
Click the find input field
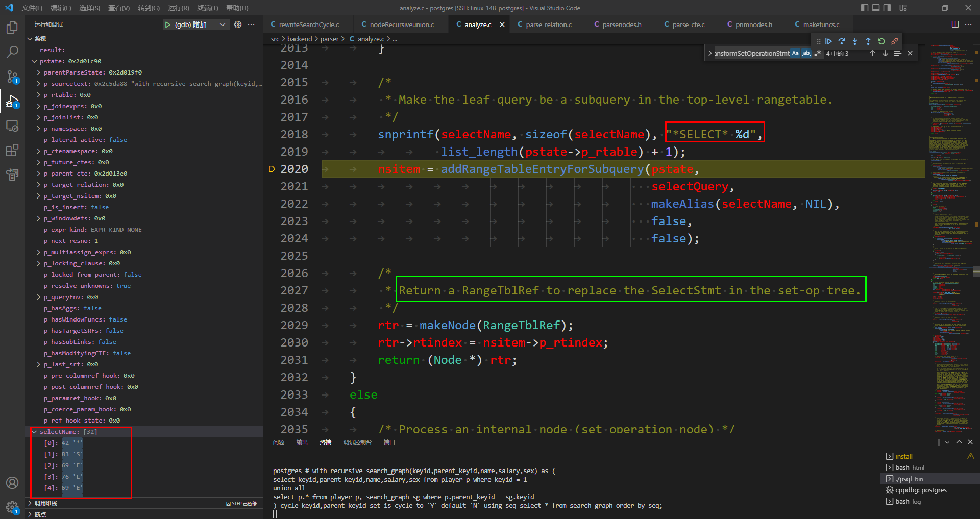[752, 53]
